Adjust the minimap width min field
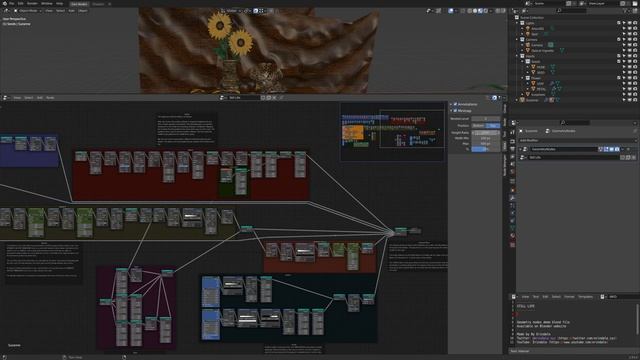The width and height of the screenshot is (640, 360). click(x=486, y=138)
